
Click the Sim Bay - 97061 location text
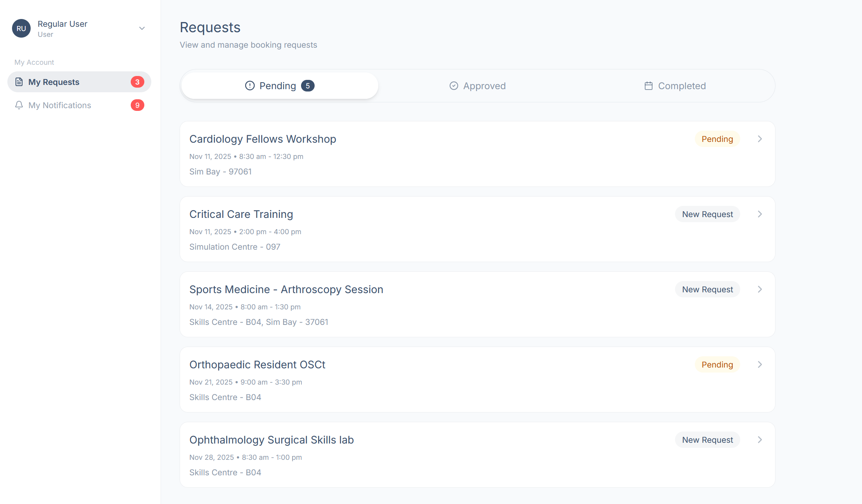[220, 171]
